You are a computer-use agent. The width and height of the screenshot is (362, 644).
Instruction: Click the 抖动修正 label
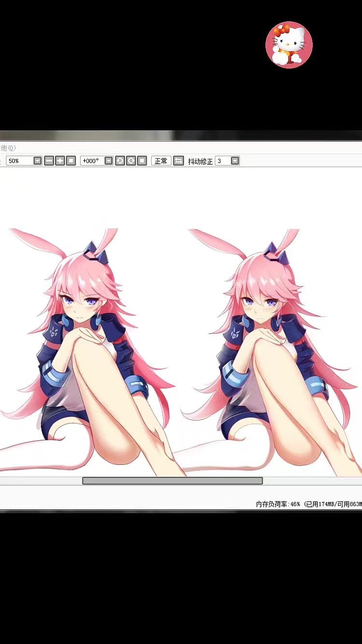[200, 161]
